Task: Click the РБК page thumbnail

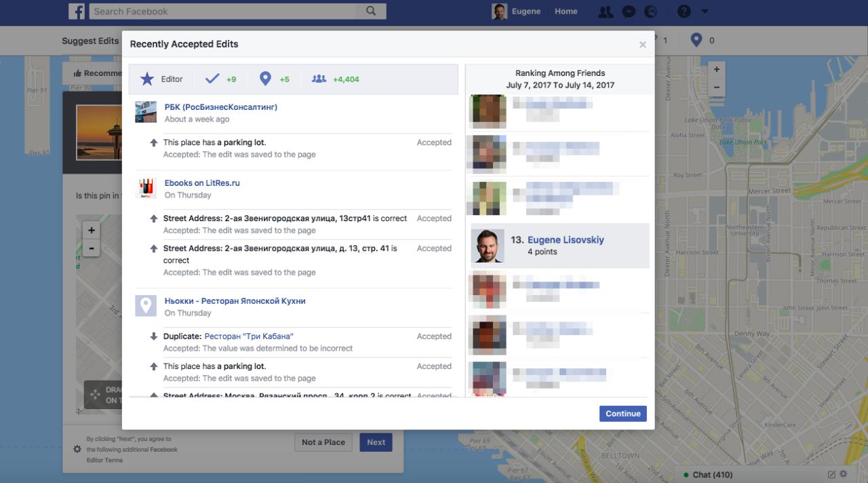Action: click(x=146, y=112)
